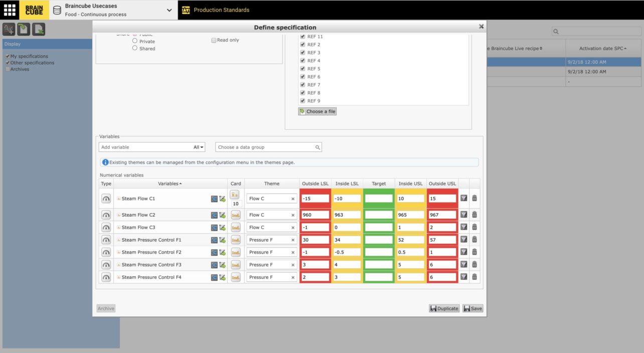Click the green Target field for Steam Flow C2
This screenshot has width=644, height=353.
[x=379, y=215]
